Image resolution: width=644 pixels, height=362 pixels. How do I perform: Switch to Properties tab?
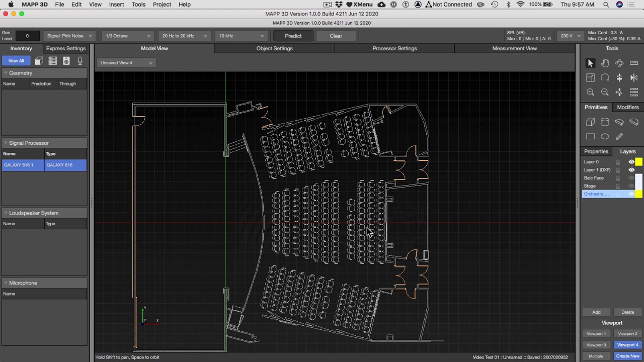click(x=596, y=151)
